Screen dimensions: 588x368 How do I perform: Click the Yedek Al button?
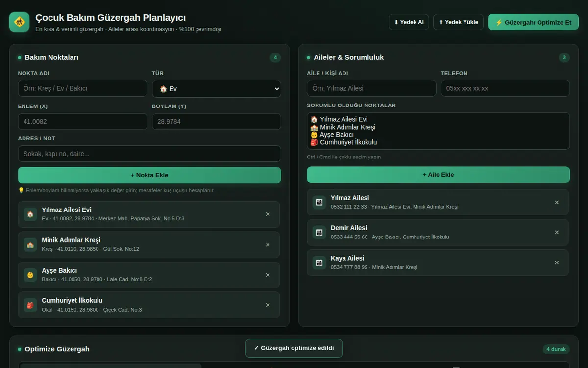click(409, 22)
